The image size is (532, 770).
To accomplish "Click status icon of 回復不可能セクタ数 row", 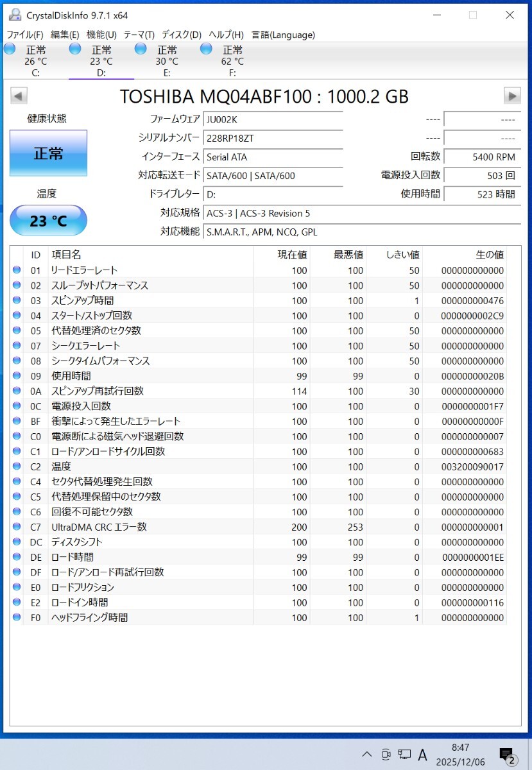I will click(x=17, y=511).
